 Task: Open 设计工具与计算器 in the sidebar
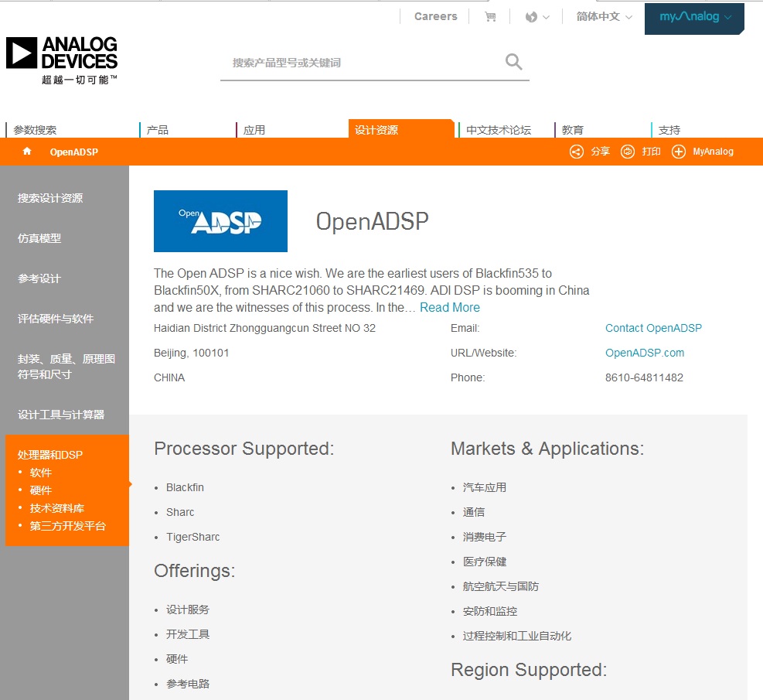click(61, 415)
